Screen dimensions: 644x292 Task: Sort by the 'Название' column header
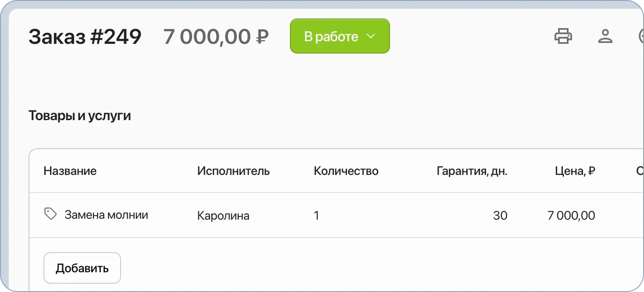point(70,171)
